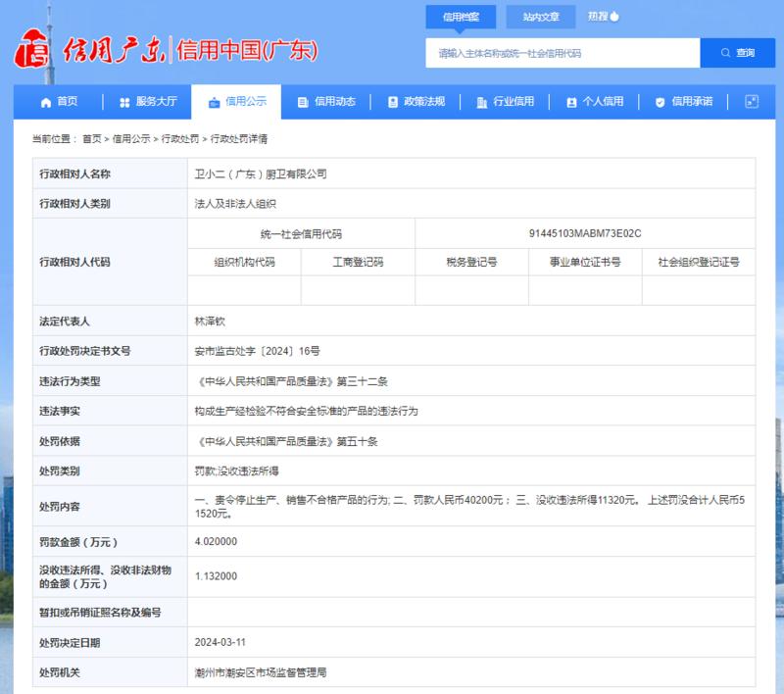Click the shield icon beside 信用承诺
This screenshot has height=694, width=784.
coord(660,103)
